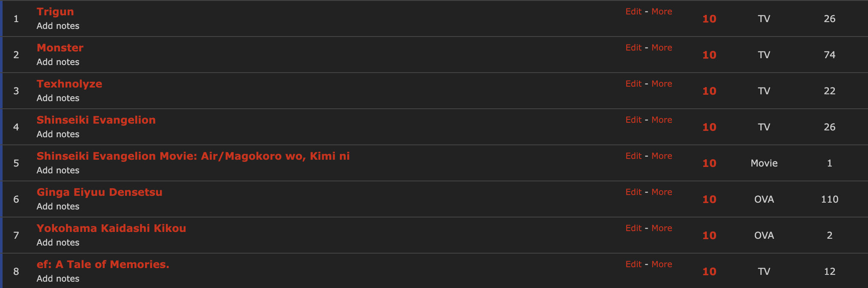868x288 pixels.
Task: Click Edit for the Monster entry
Action: (x=633, y=48)
